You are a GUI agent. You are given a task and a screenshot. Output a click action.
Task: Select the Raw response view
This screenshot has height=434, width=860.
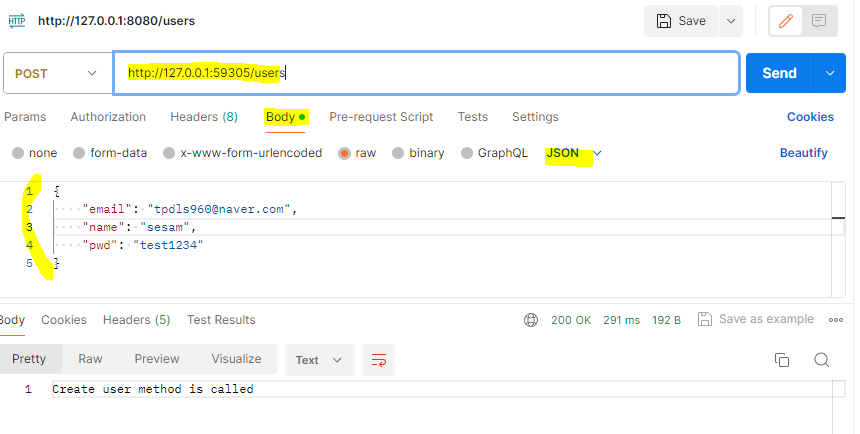pyautogui.click(x=90, y=359)
